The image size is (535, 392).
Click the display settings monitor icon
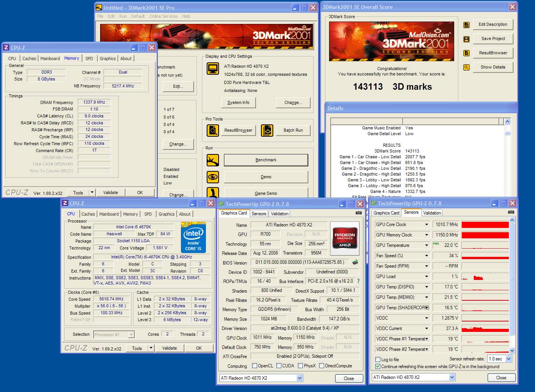click(213, 69)
